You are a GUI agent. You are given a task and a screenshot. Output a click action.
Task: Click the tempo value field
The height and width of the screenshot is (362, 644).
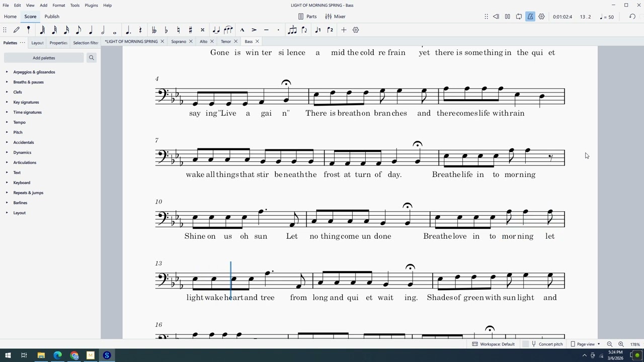(x=607, y=17)
